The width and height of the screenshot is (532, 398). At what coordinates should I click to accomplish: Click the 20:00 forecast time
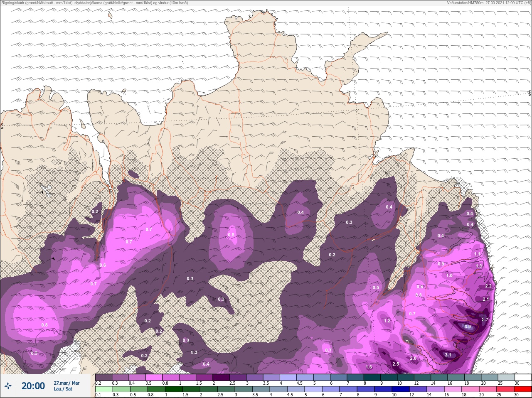click(x=33, y=386)
